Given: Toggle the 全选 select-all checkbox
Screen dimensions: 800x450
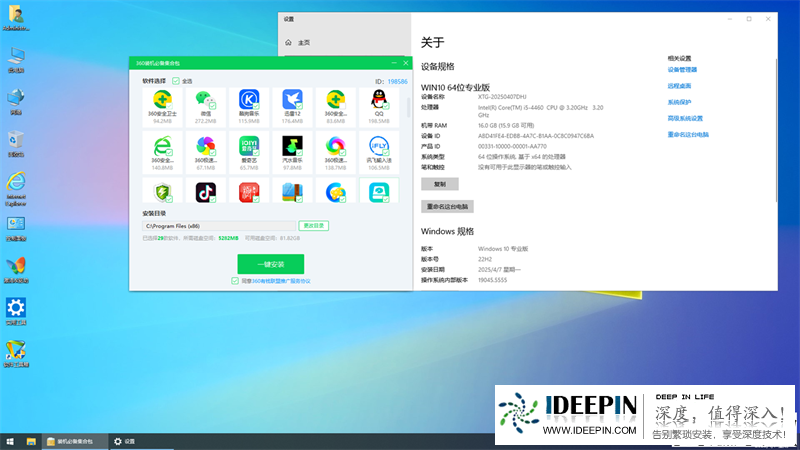Looking at the screenshot, I should (176, 81).
